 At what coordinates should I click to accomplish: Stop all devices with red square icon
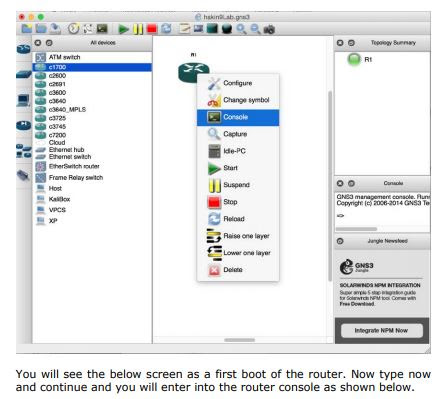[152, 29]
